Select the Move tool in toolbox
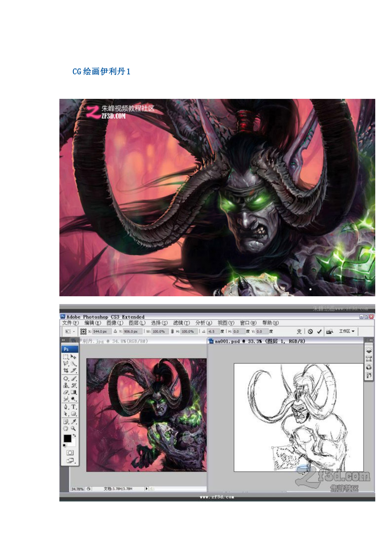 tap(73, 357)
